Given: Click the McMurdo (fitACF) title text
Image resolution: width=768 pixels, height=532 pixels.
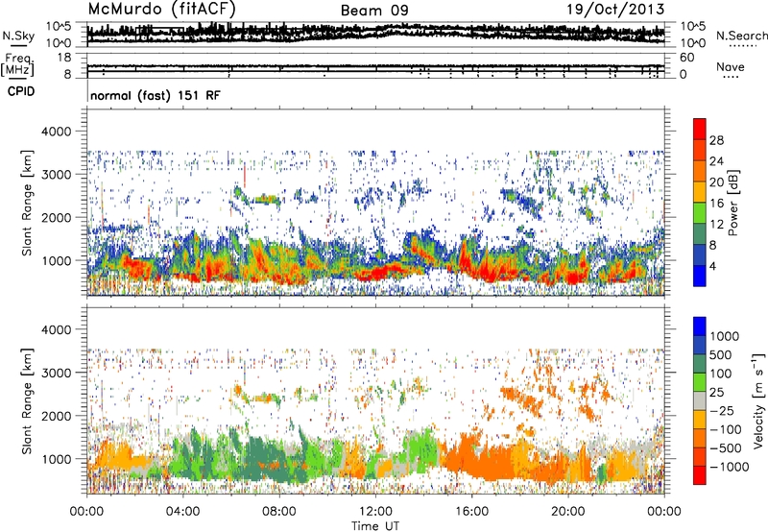Looking at the screenshot, I should point(161,10).
